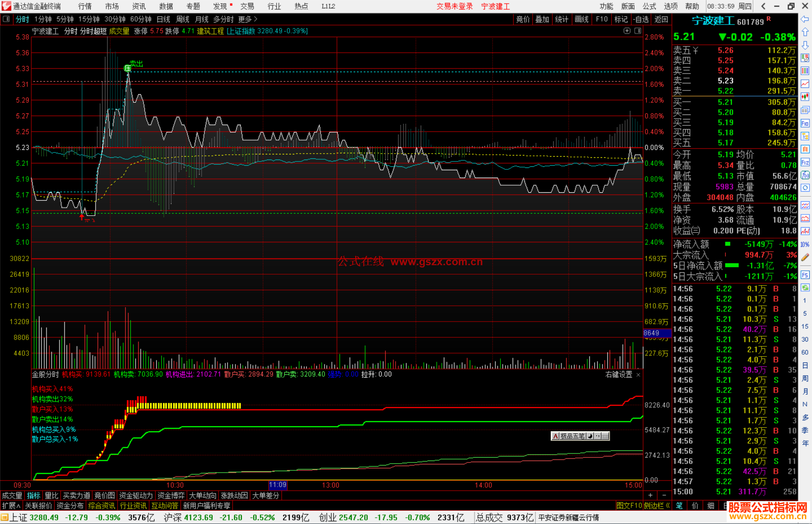This screenshot has height=524, width=812.
Task: Switch to 周 weekly period in right sidebar
Action: click(805, 378)
